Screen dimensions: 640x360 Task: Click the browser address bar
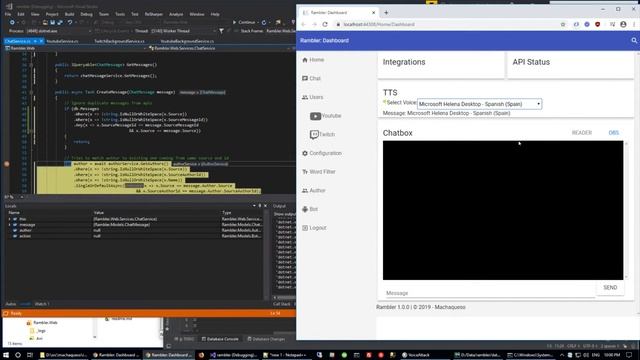448,24
